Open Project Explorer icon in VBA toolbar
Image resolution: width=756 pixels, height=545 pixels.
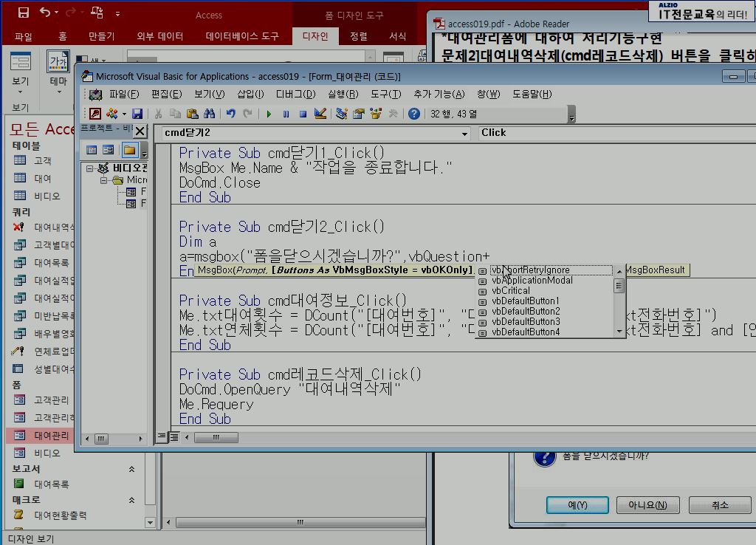pos(342,114)
